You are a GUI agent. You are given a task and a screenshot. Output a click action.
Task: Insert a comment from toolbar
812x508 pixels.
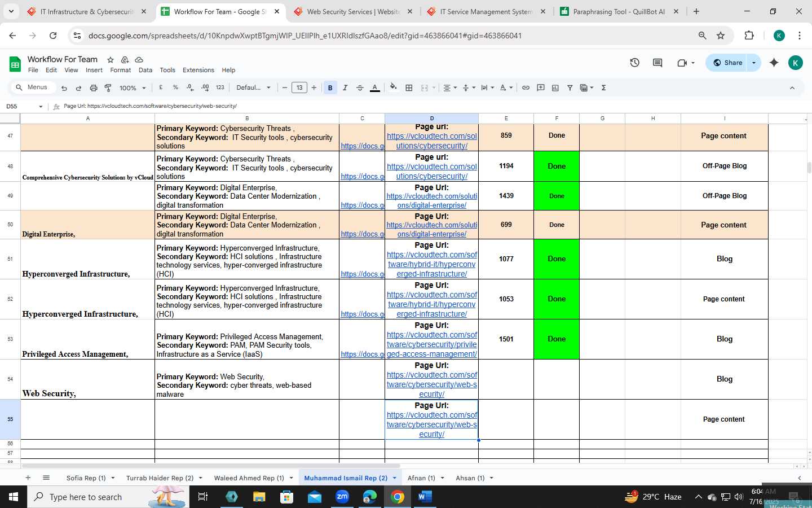[x=541, y=87]
